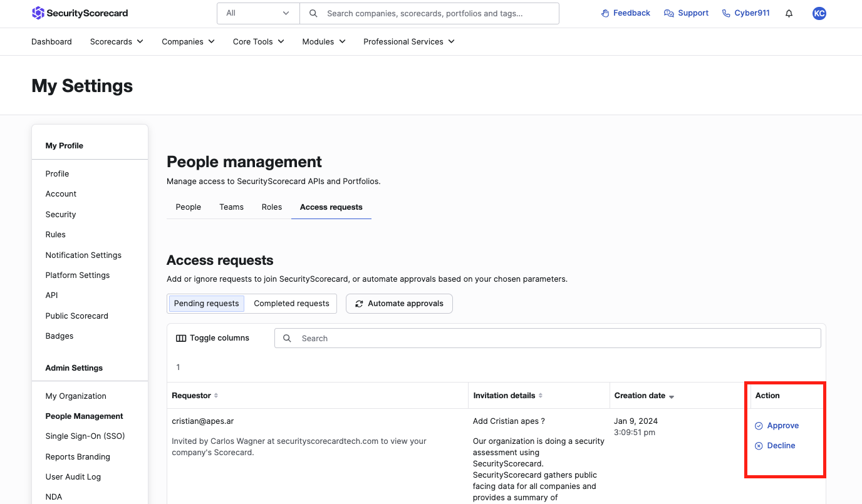862x504 pixels.
Task: Open the All search scope dropdown
Action: coord(258,13)
